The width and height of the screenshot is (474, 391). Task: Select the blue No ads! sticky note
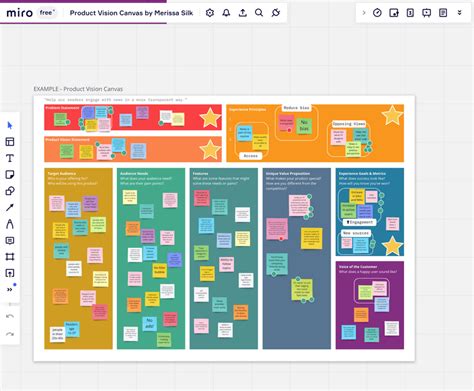(x=149, y=323)
